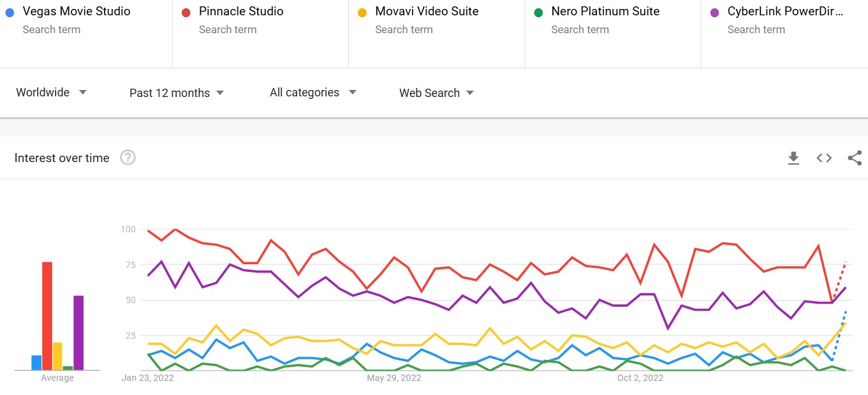Download the interest over time data

pos(793,158)
